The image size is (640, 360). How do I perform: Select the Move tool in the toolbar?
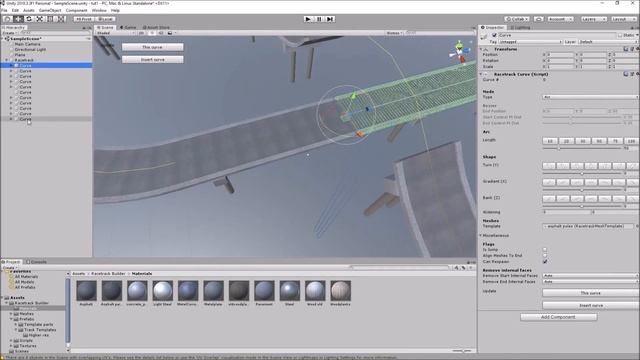coord(18,19)
